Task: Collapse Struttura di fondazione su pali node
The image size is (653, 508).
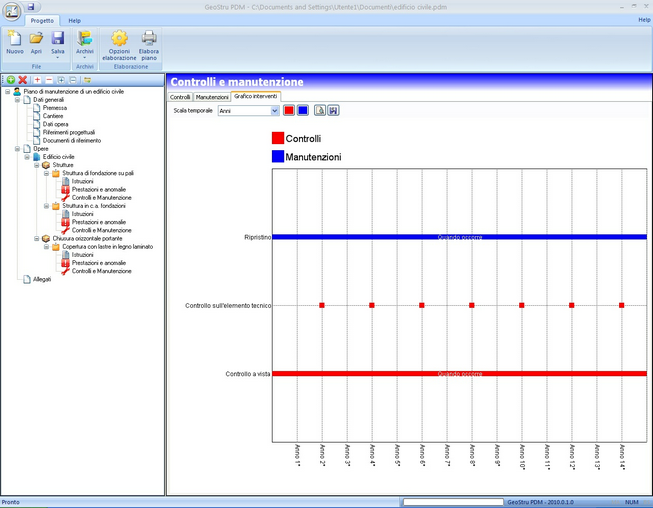Action: [x=46, y=173]
